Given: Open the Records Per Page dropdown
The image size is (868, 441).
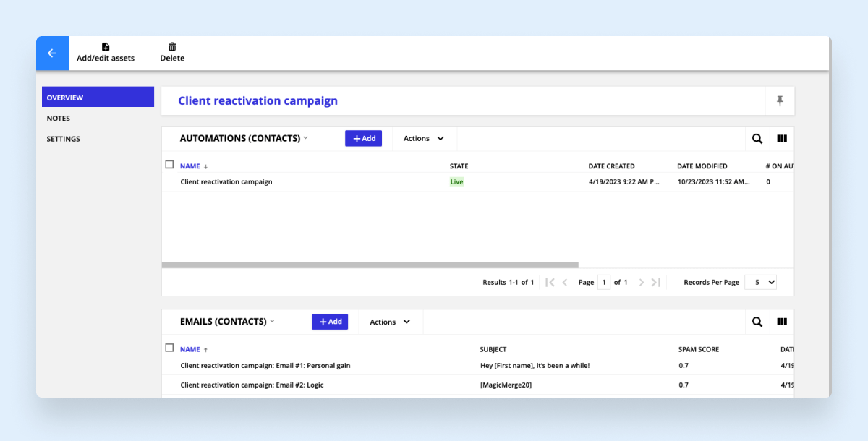Looking at the screenshot, I should tap(760, 283).
